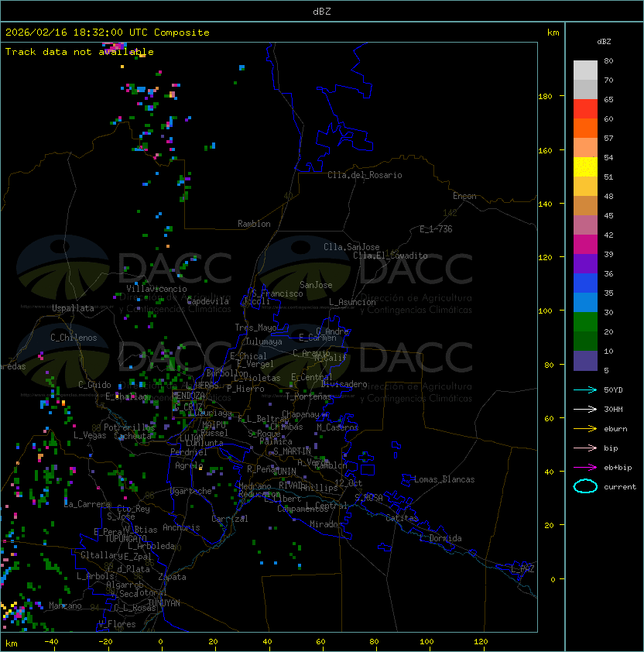
Task: Click the '-40' tick on the horizontal km axis
Action: 51,642
